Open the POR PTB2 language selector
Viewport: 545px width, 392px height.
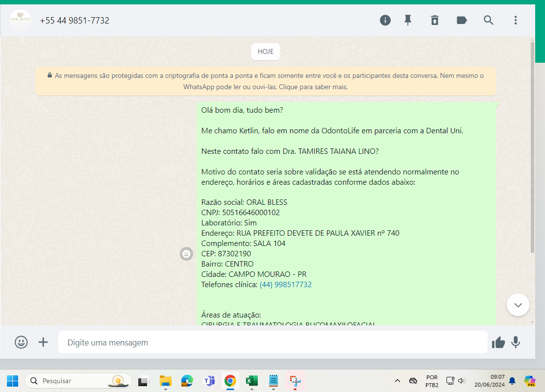click(432, 381)
